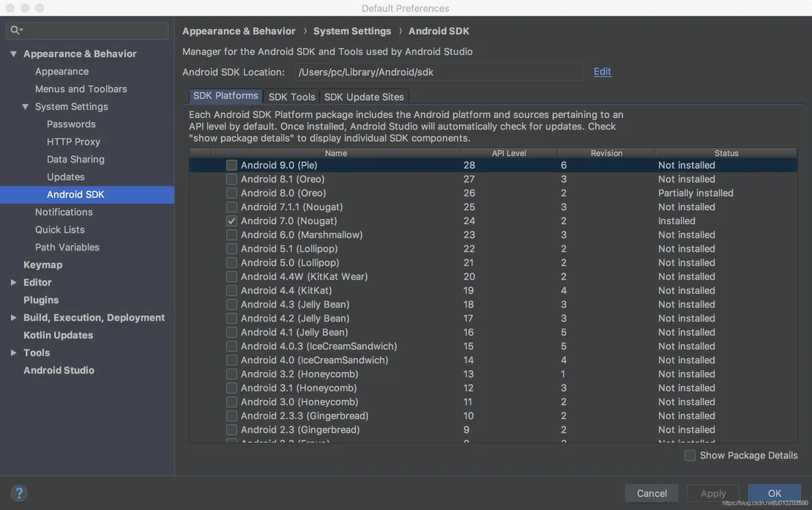Open the Android Studio settings entry
Image resolution: width=812 pixels, height=510 pixels.
coord(58,371)
